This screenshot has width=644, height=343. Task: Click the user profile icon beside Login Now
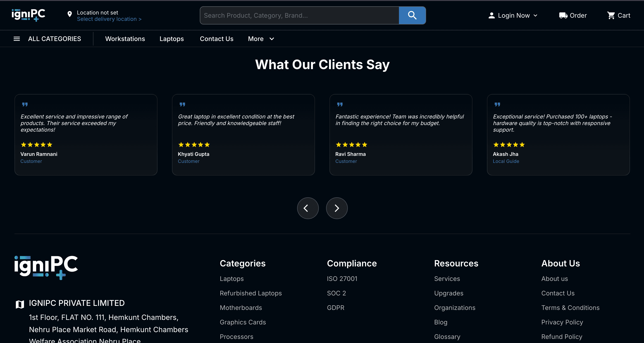tap(491, 16)
